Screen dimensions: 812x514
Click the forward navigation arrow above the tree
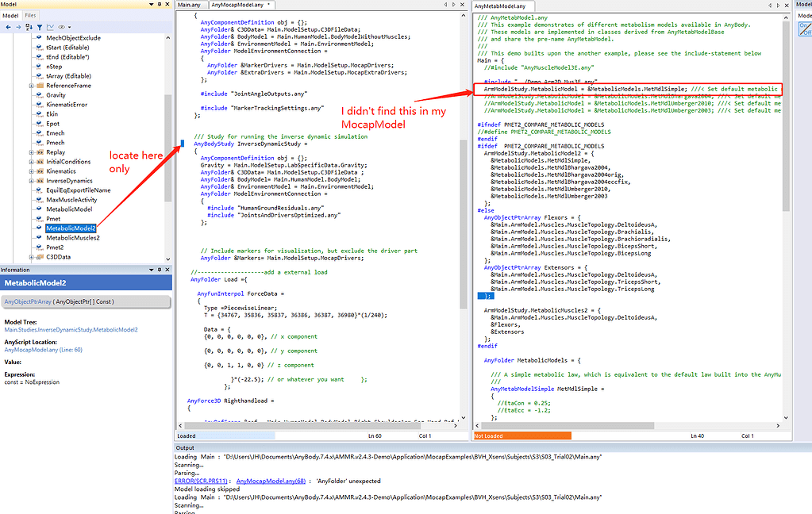17,26
